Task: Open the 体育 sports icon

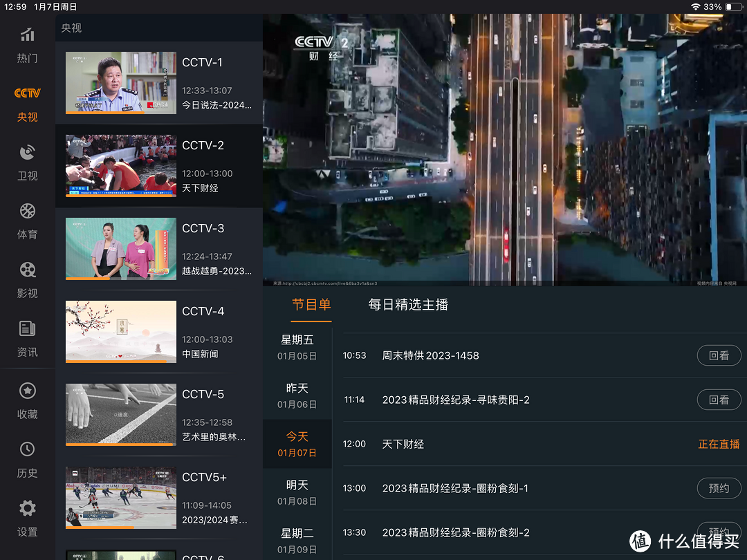Action: 27,211
